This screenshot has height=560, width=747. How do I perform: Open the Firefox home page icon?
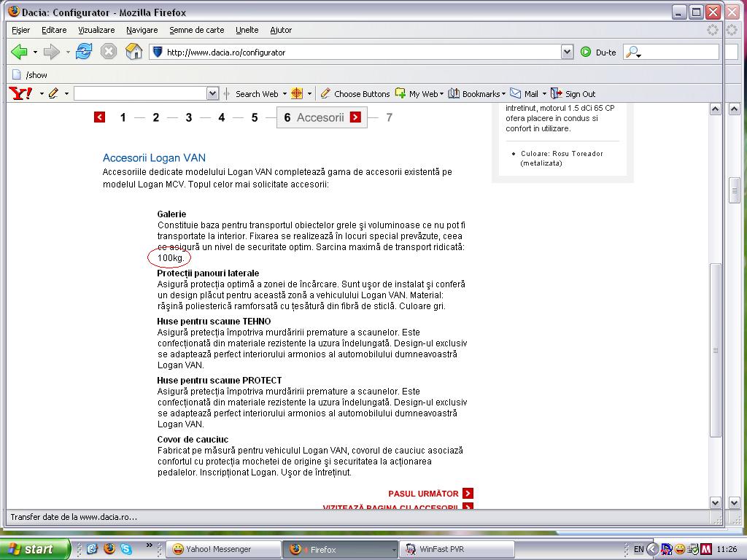pyautogui.click(x=134, y=52)
